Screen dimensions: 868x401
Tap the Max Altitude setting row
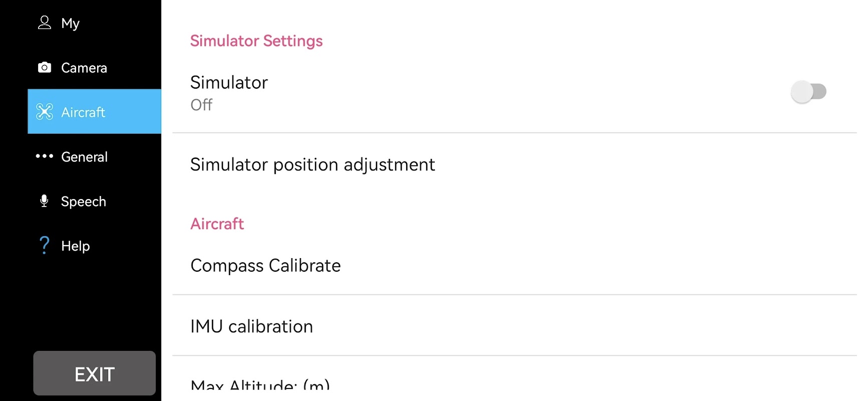260,384
